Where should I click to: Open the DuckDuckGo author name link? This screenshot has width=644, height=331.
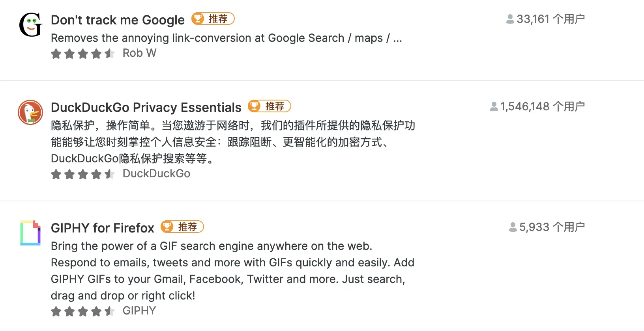point(156,173)
